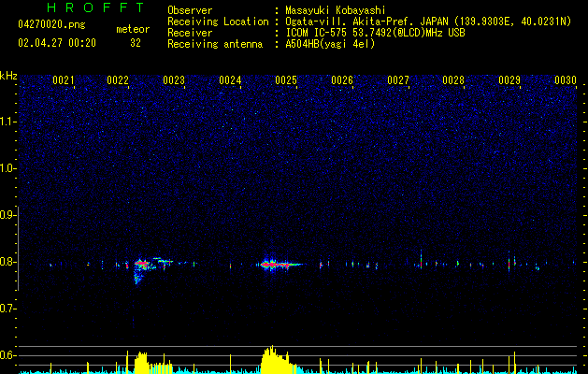Click the A504HB(yagi 4el) antenna text
This screenshot has width=588, height=374.
coord(330,44)
